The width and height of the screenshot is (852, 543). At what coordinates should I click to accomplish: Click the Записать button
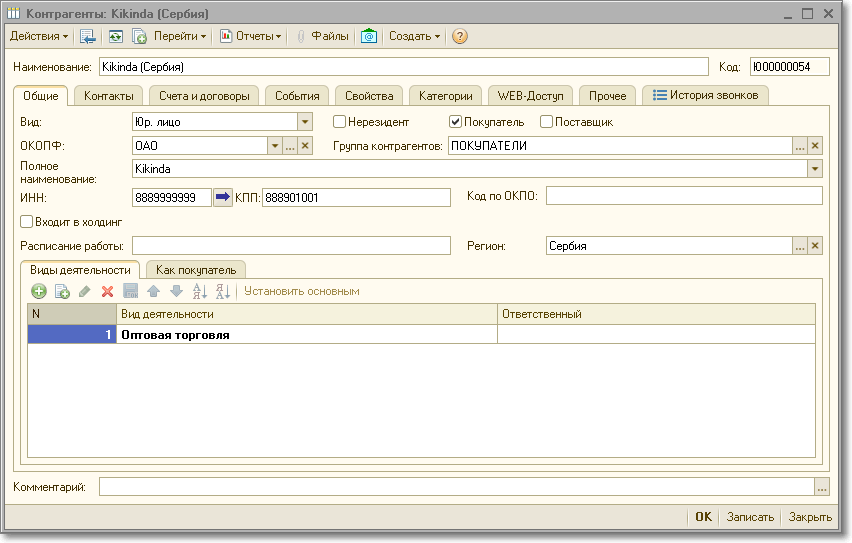750,517
